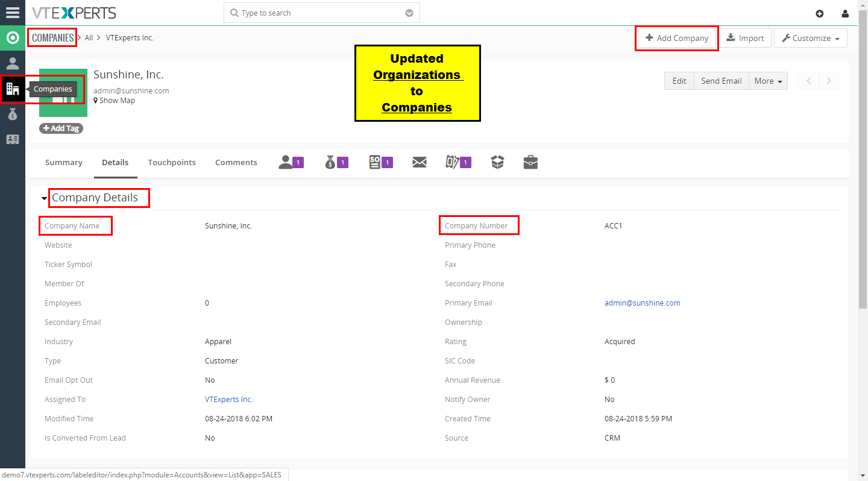
Task: Open the Customize dropdown
Action: coord(811,38)
